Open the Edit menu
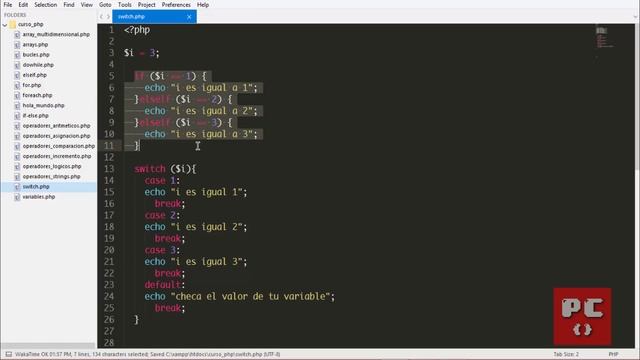Viewport: 640px width, 360px height. tap(23, 5)
